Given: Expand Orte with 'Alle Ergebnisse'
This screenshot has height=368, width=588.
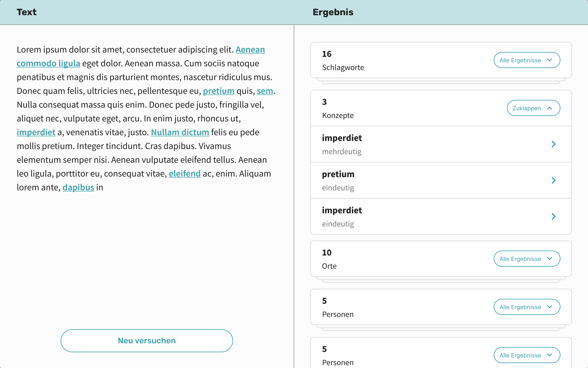Looking at the screenshot, I should (x=526, y=259).
